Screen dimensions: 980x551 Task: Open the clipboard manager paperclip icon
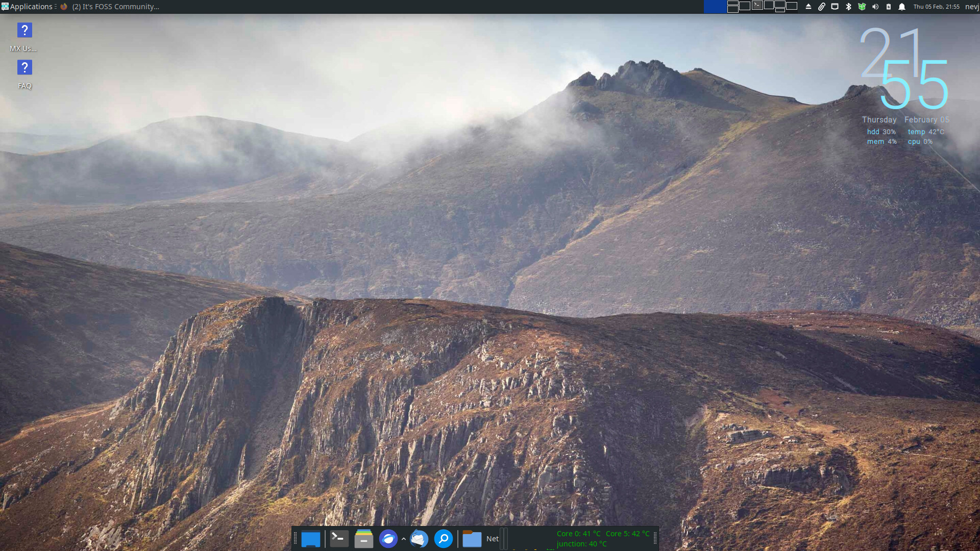(x=822, y=7)
